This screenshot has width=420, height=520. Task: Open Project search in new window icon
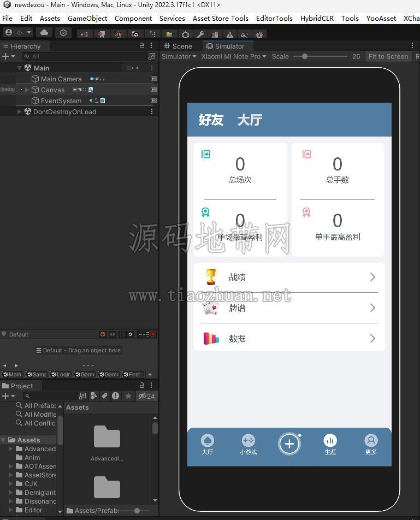82,395
